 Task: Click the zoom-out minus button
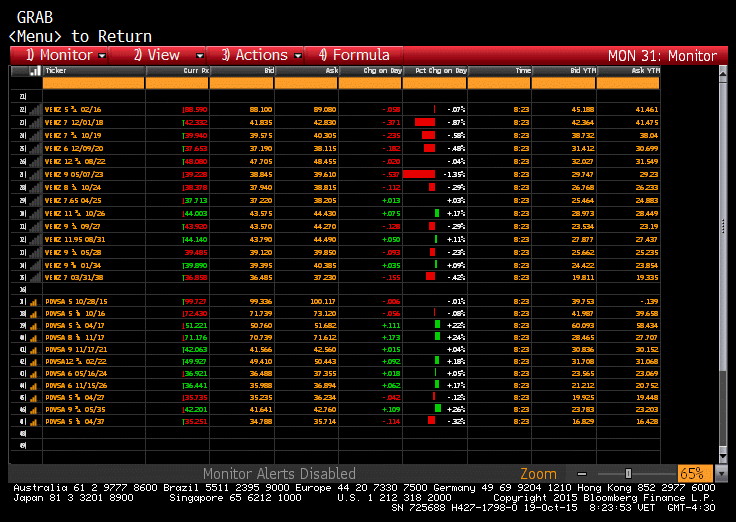tap(582, 474)
